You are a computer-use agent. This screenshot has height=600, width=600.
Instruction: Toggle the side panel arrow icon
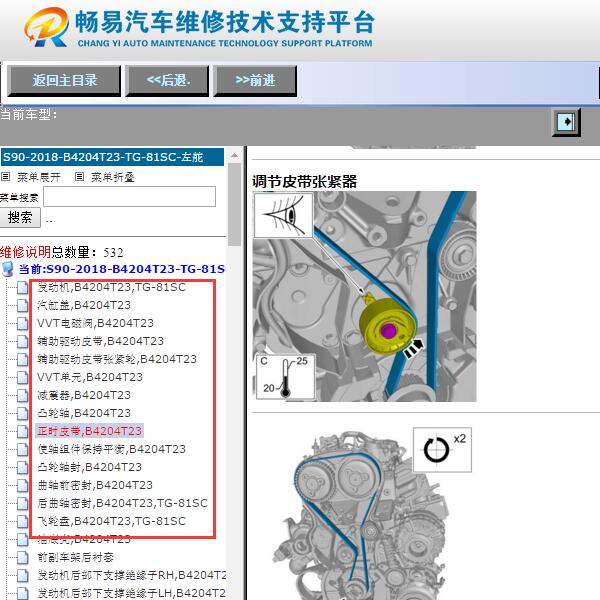coord(566,122)
